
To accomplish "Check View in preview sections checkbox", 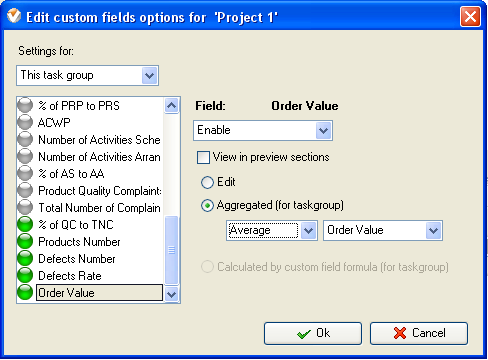I will coord(203,157).
